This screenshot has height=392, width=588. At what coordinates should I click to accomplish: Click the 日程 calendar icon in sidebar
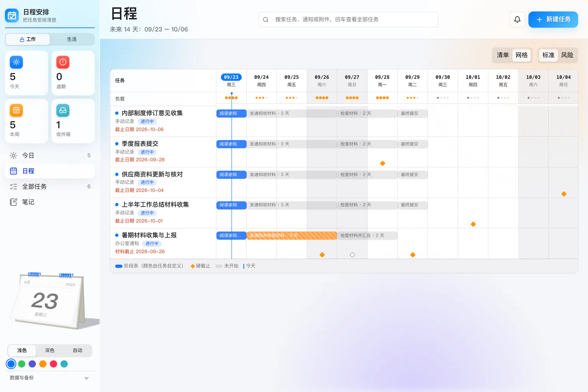[x=13, y=171]
